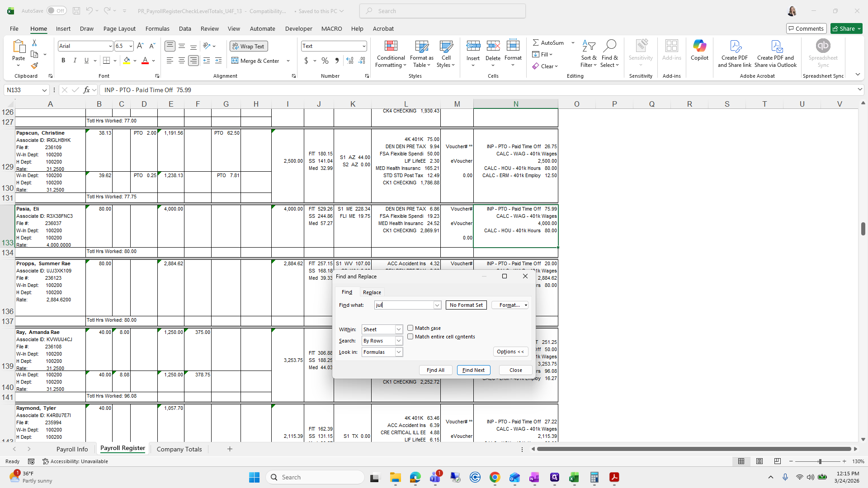Screen dimensions: 868x488
Task: Click the Format Painter icon
Action: tap(34, 66)
